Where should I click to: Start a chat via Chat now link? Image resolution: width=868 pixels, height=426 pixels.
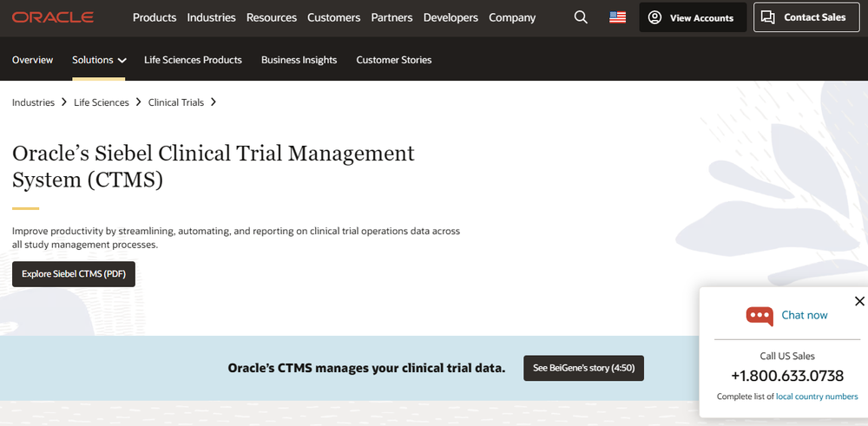[805, 315]
